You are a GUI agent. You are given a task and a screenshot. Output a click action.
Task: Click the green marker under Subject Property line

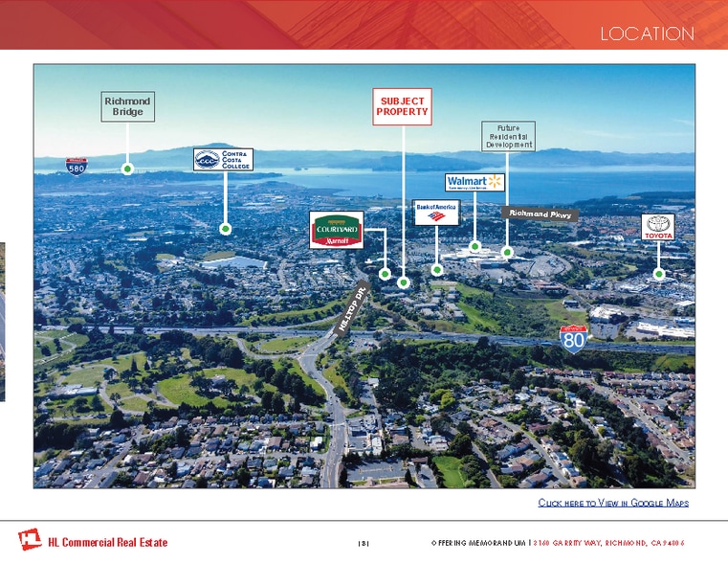404,283
